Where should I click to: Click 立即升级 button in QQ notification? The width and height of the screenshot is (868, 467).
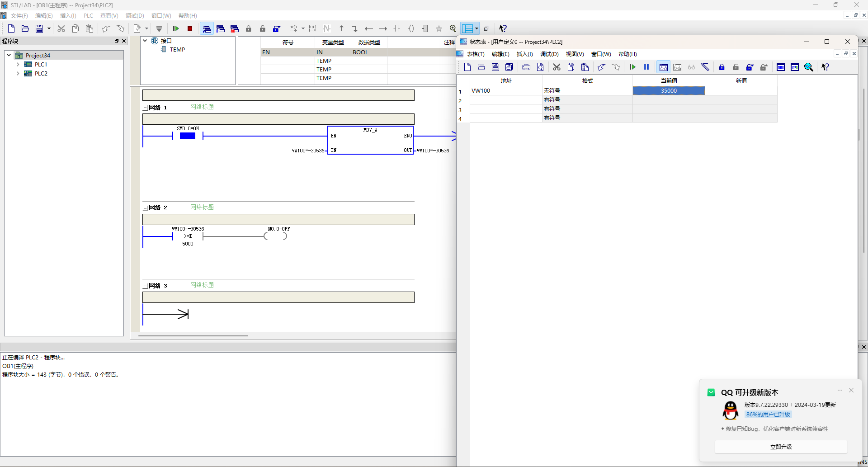click(x=781, y=447)
